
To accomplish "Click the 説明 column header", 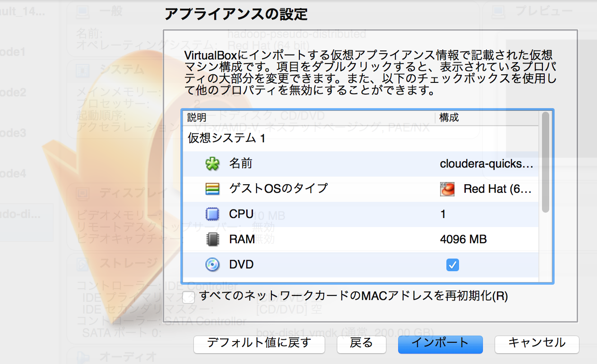I will click(x=197, y=118).
